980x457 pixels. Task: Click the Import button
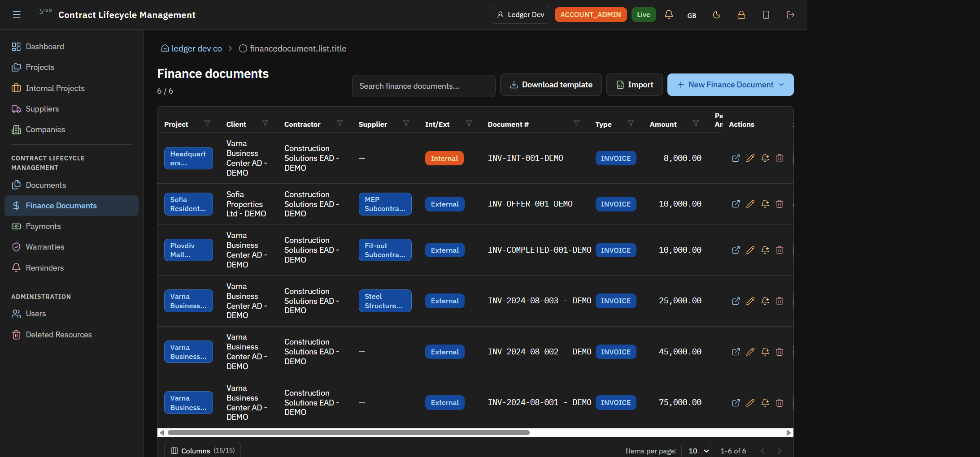(634, 85)
